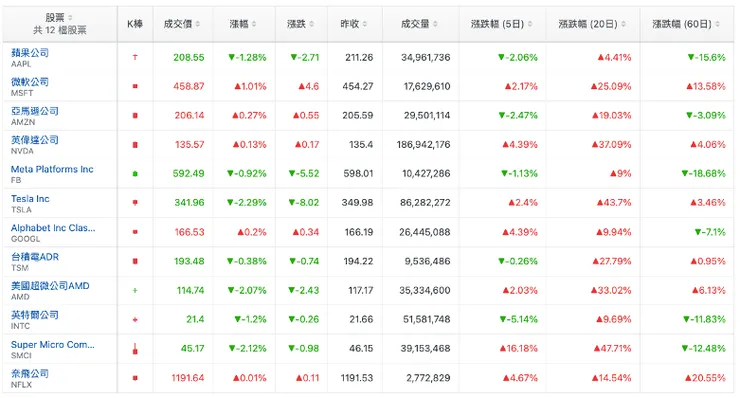The image size is (740, 398).
Task: Sort by the 漲跌 column
Action: point(301,24)
